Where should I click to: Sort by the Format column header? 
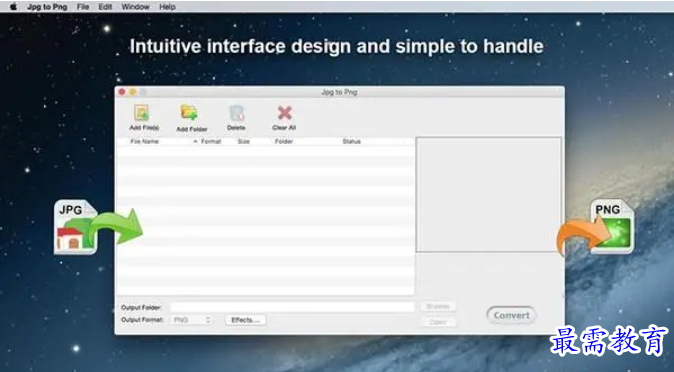click(211, 141)
